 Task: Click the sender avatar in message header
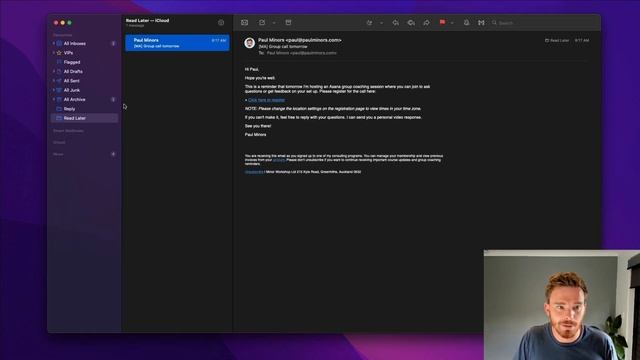coord(250,43)
